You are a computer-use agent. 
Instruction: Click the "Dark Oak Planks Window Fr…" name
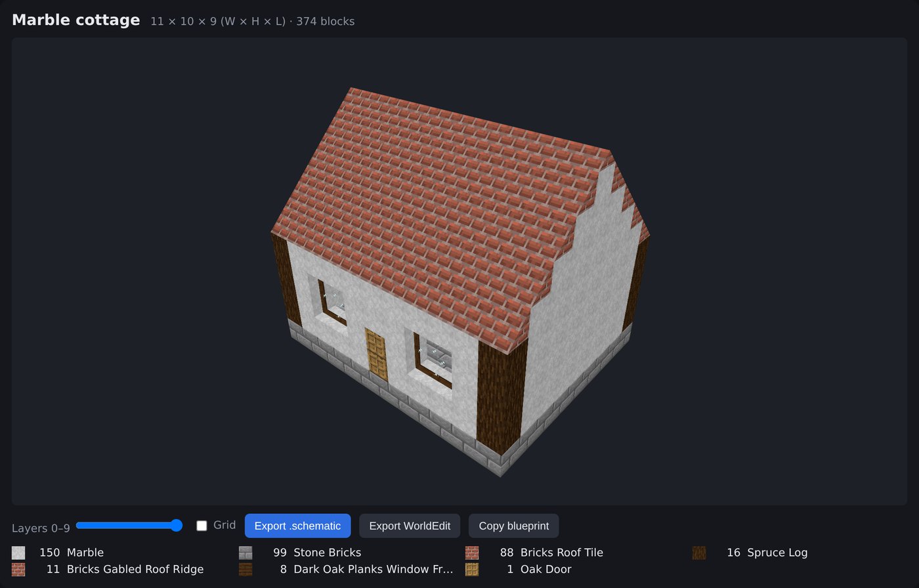click(x=374, y=569)
